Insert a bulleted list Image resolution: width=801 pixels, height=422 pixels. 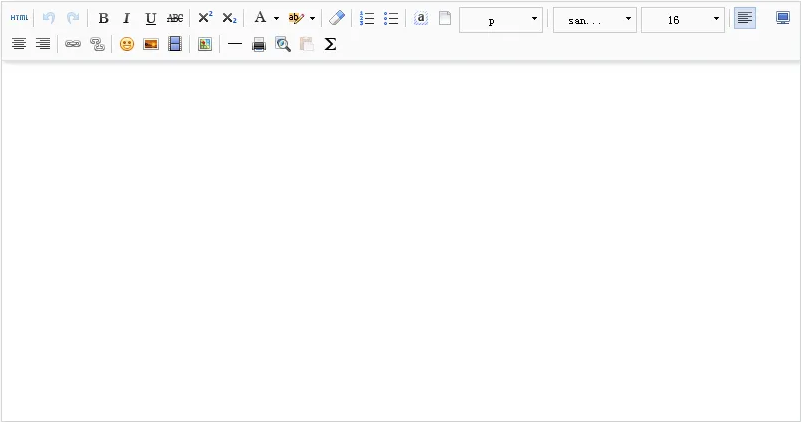click(391, 18)
